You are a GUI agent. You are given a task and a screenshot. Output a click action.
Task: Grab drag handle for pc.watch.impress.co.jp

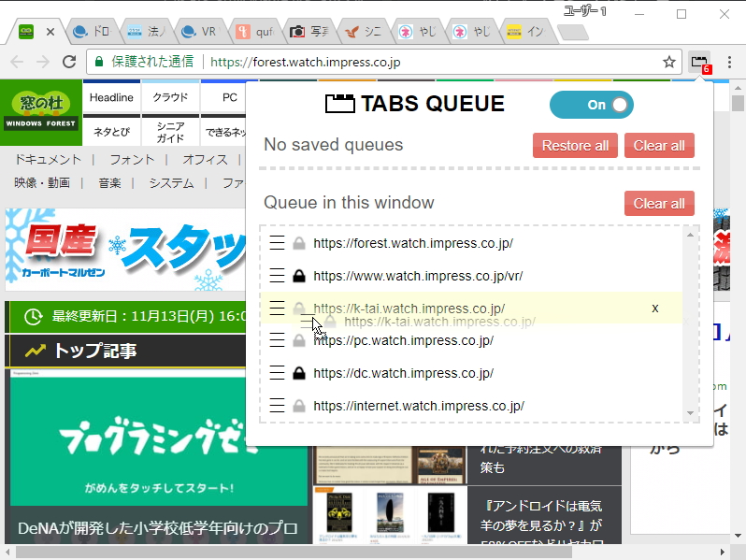[x=277, y=340]
